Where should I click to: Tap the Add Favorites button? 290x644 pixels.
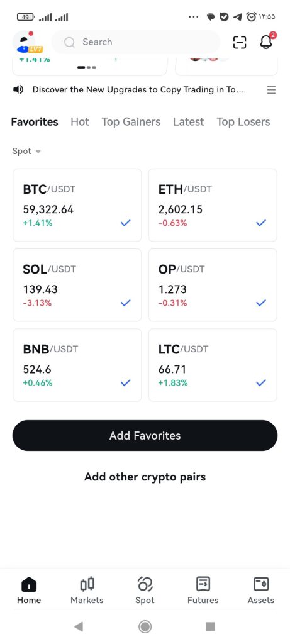(x=145, y=435)
